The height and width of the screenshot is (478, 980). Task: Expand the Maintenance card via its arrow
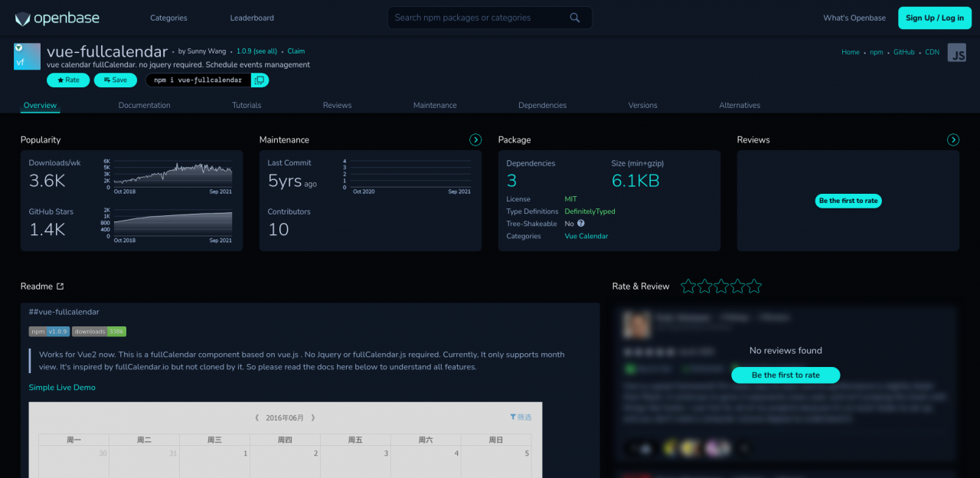475,140
